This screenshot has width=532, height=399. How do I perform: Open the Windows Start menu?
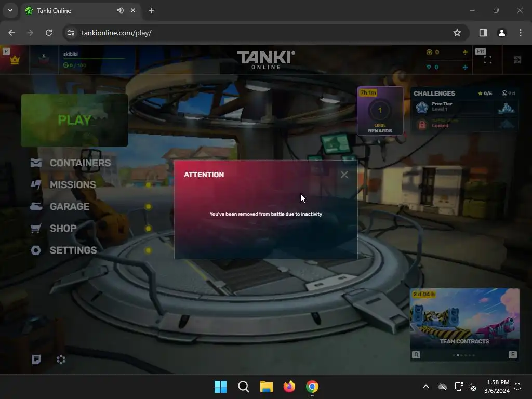click(220, 387)
